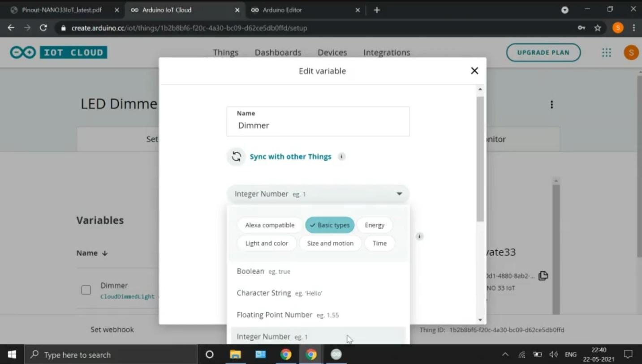
Task: Choose Integer Number from type list
Action: point(318,336)
